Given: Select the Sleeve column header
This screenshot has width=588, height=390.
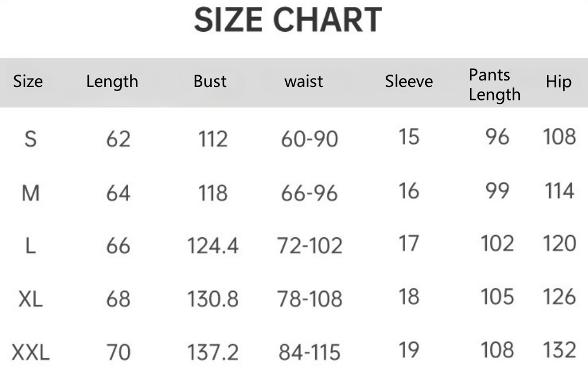Looking at the screenshot, I should (x=409, y=81).
